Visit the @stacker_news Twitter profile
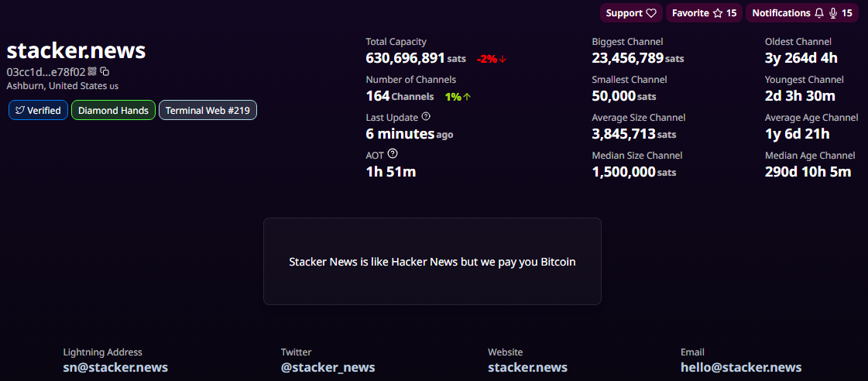This screenshot has height=381, width=868. point(328,367)
